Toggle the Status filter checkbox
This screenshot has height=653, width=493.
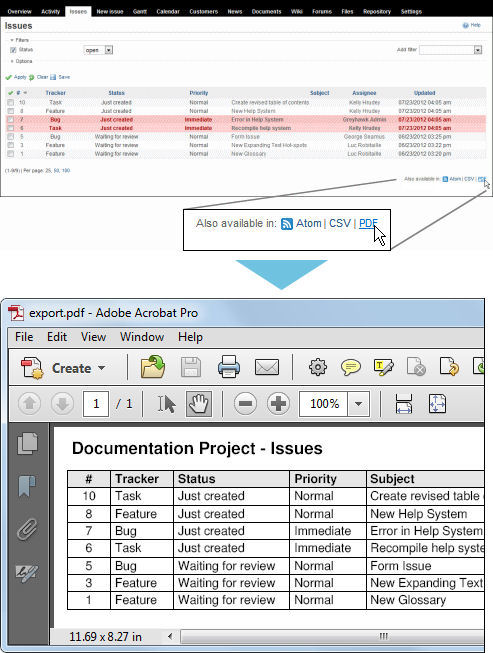13,50
